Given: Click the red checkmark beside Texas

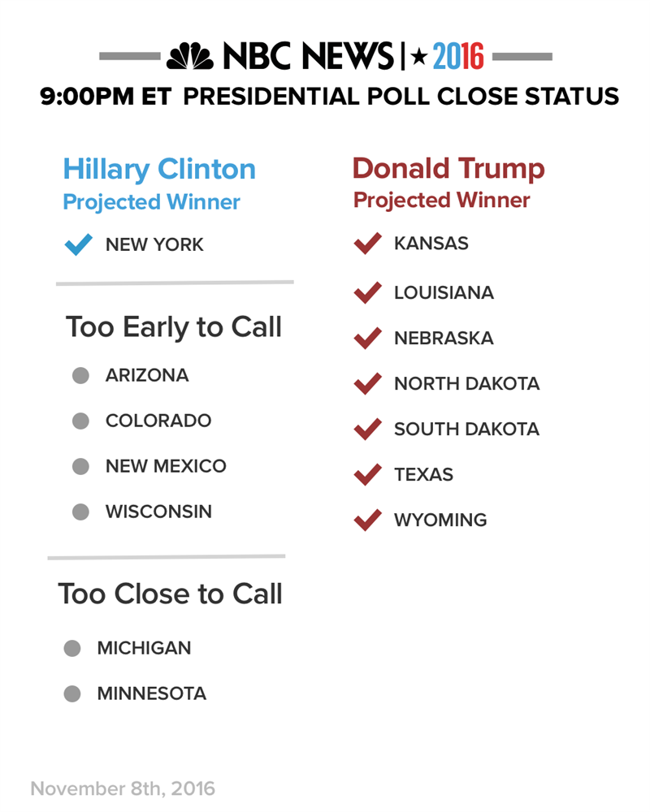Looking at the screenshot, I should click(x=367, y=474).
